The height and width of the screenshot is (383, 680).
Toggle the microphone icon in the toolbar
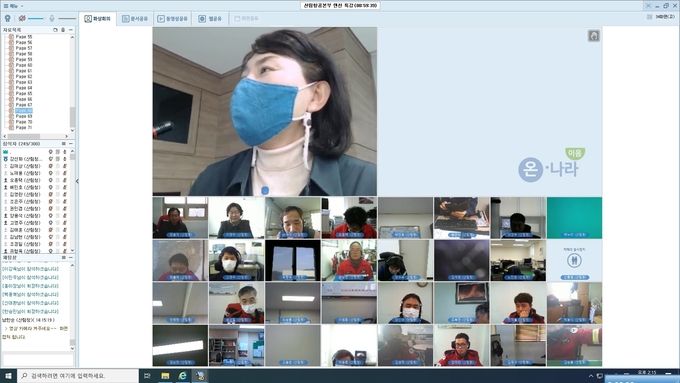tap(52, 18)
